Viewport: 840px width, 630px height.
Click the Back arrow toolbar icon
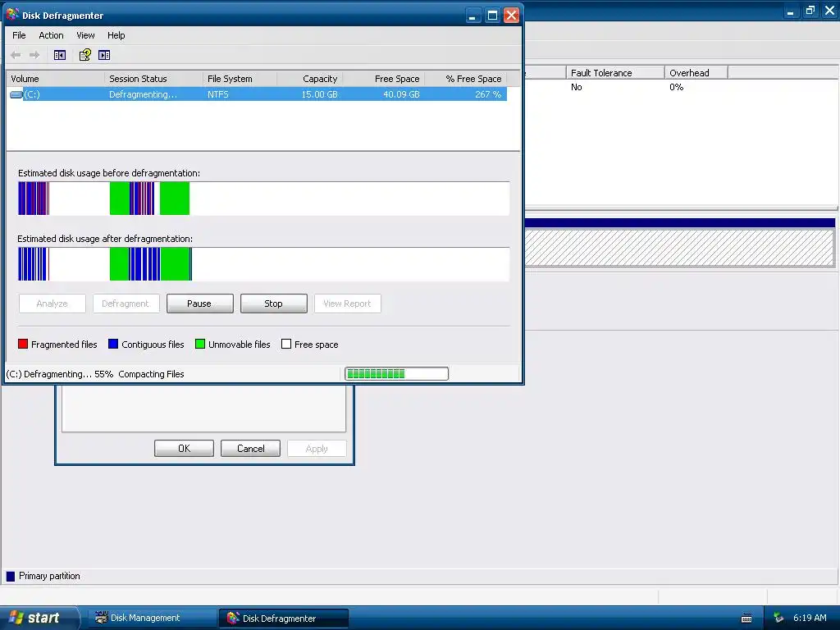(x=16, y=55)
